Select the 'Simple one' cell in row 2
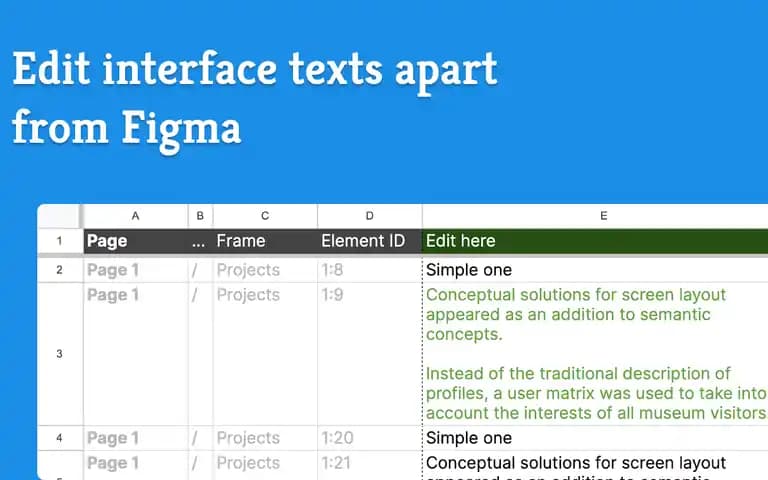768x480 pixels. coord(595,270)
